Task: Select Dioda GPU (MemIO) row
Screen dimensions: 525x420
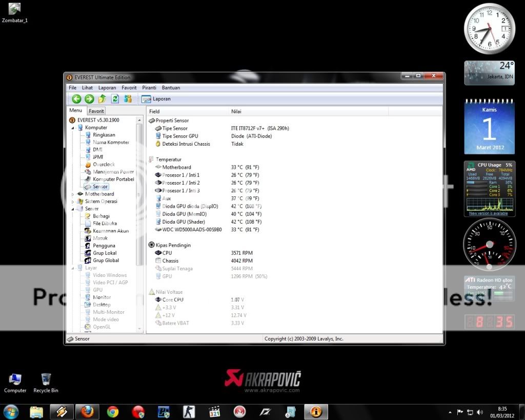Action: click(208, 214)
